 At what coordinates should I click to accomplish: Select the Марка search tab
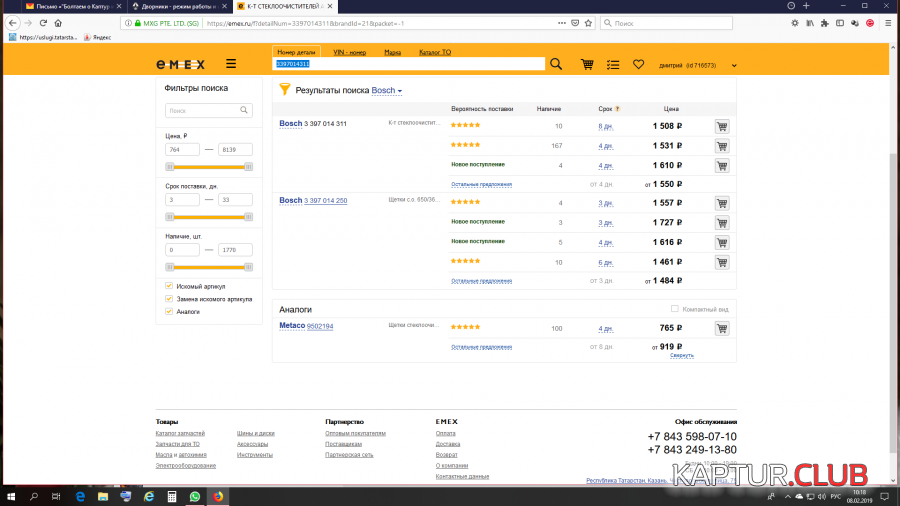[393, 52]
